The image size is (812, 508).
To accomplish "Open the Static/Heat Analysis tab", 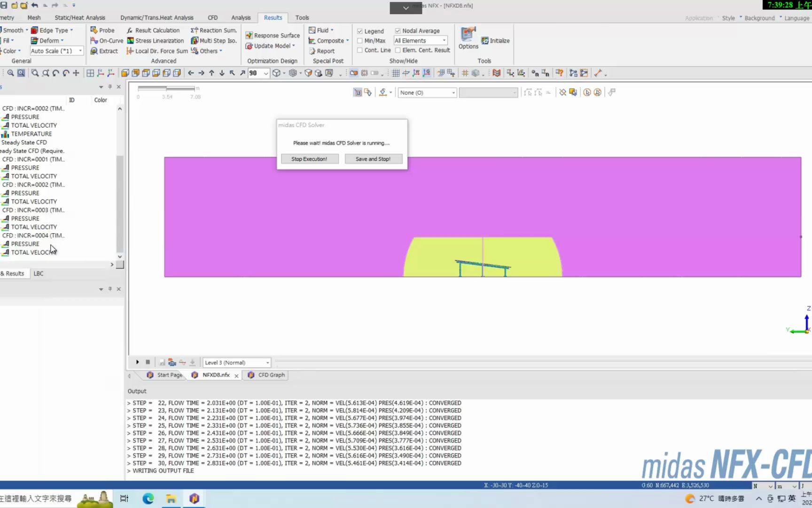I will click(80, 17).
